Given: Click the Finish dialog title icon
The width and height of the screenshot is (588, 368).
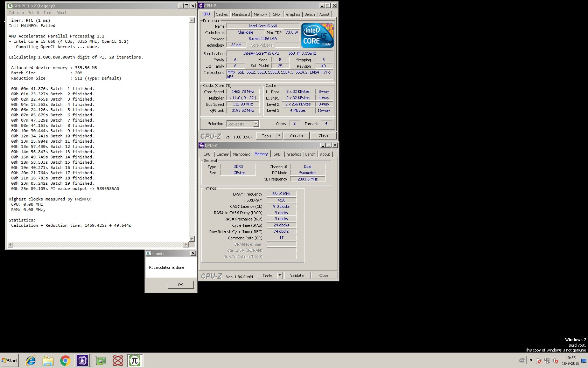Looking at the screenshot, I should click(149, 253).
